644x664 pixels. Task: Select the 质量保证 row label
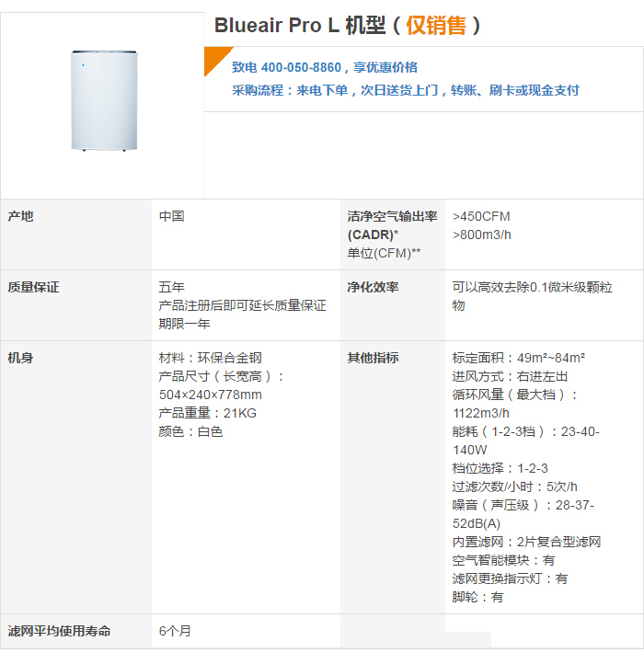(33, 287)
